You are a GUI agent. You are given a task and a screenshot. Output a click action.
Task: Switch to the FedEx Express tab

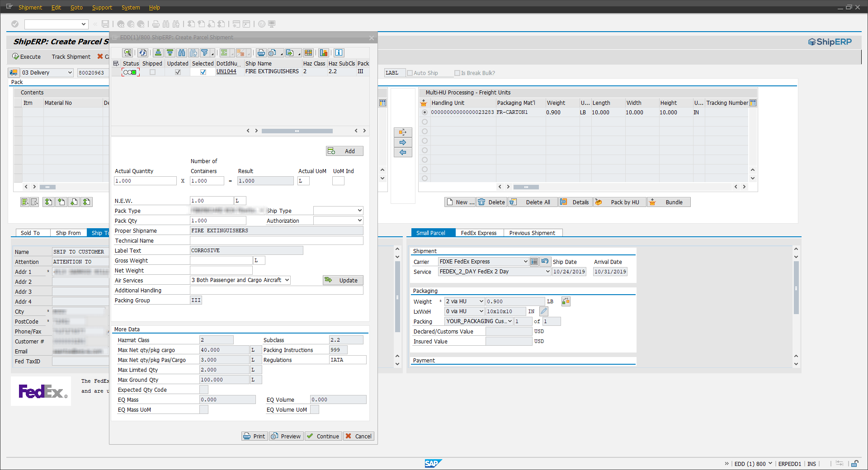point(478,233)
